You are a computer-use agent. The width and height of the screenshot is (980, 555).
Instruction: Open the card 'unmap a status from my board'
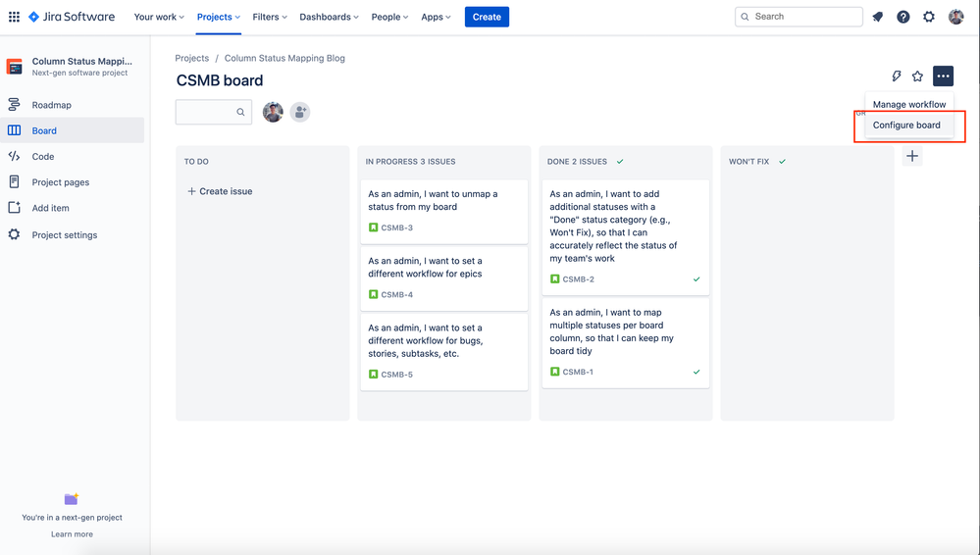[444, 212]
